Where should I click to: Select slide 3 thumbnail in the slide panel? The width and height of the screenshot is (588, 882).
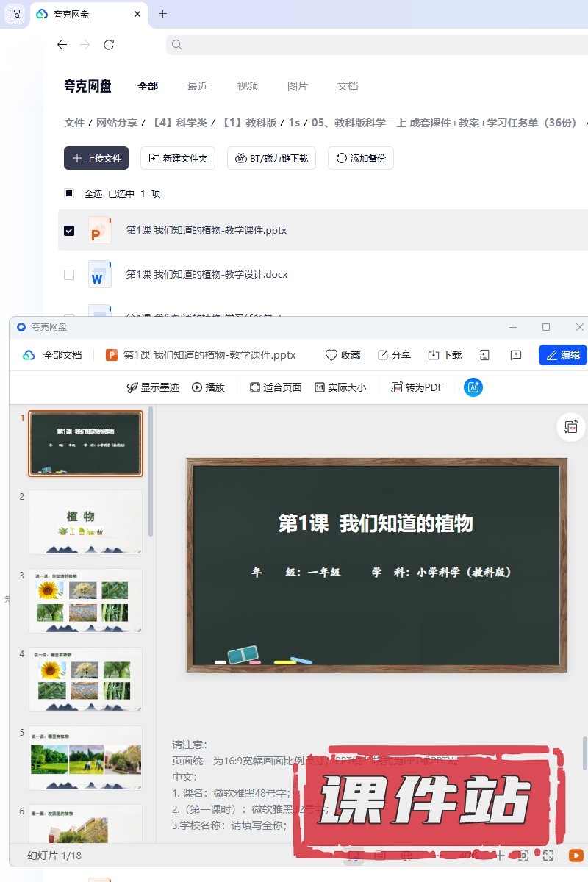85,600
